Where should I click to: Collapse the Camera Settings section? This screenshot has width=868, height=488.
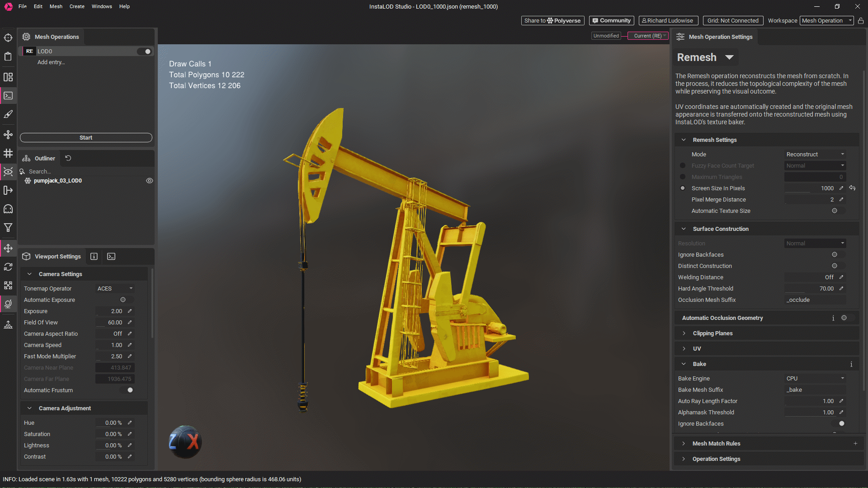pos(29,274)
